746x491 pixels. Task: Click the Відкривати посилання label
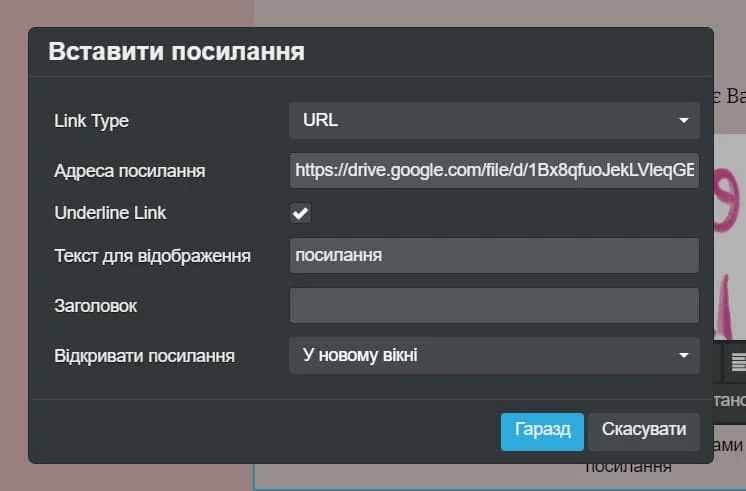[x=145, y=356]
